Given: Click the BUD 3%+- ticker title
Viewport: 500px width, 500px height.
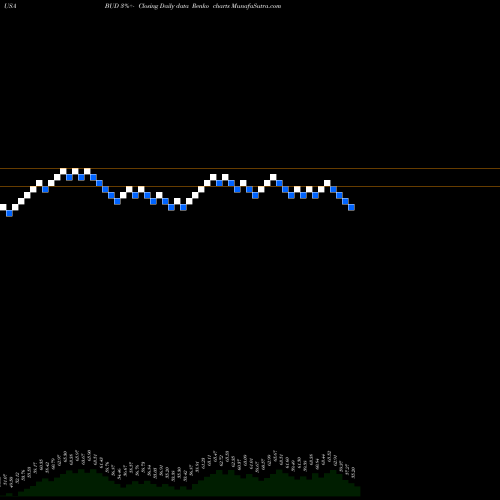Looking at the screenshot, I should coord(119,6).
